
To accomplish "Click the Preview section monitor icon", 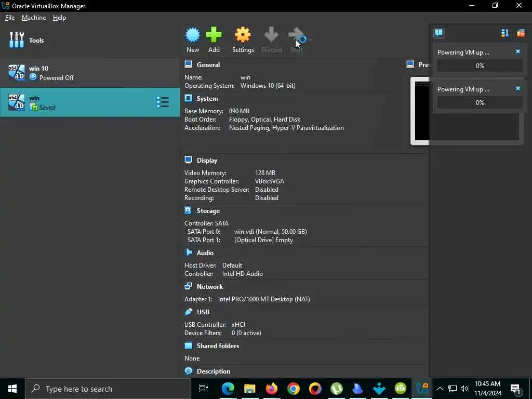I will click(410, 64).
